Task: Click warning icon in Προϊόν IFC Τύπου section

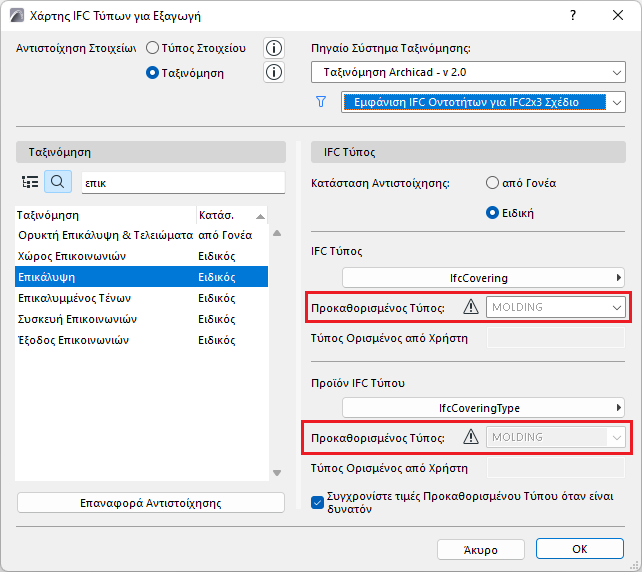Action: pos(471,437)
